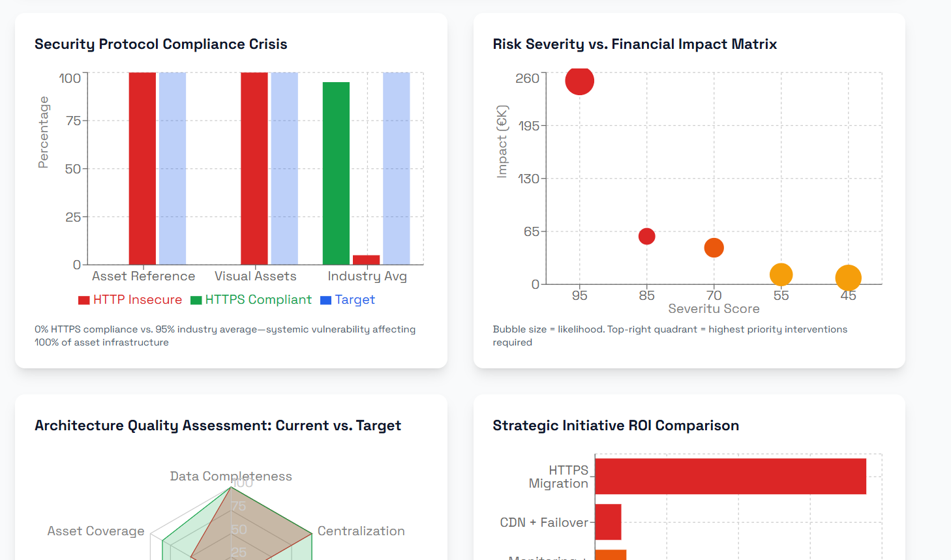Click the 'Percentage' y-axis title
The image size is (951, 560).
44,132
